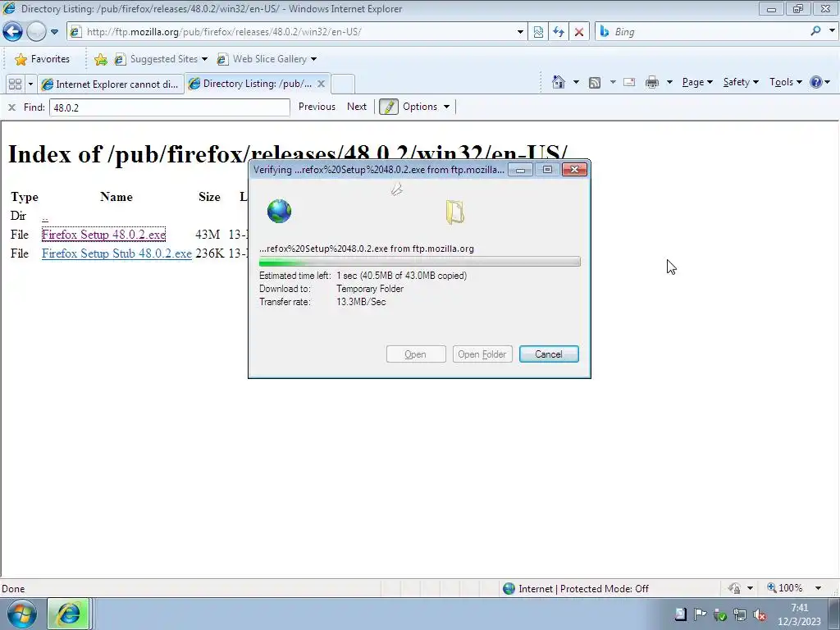Viewport: 840px width, 630px height.
Task: Open the Safety menu
Action: [741, 82]
